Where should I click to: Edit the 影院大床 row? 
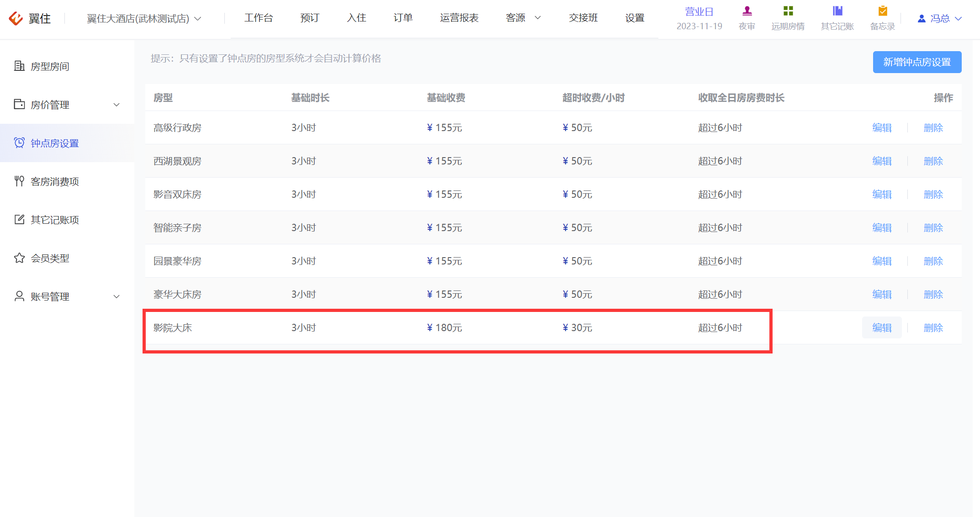882,328
